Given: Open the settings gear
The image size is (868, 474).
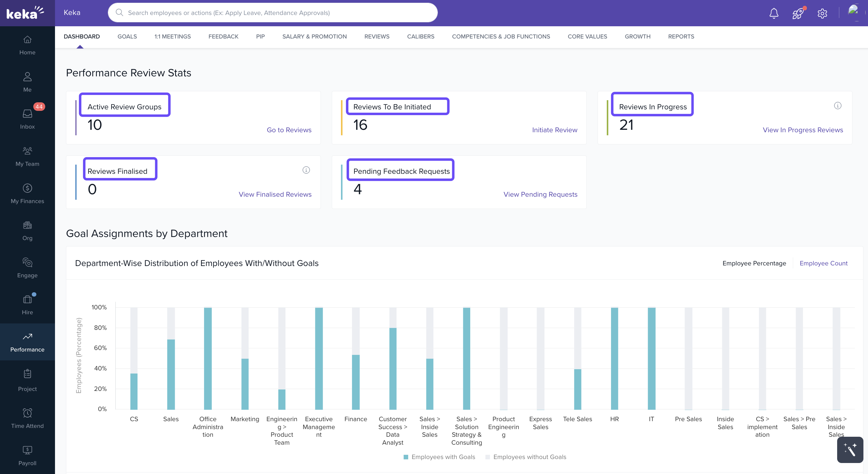Looking at the screenshot, I should (822, 13).
